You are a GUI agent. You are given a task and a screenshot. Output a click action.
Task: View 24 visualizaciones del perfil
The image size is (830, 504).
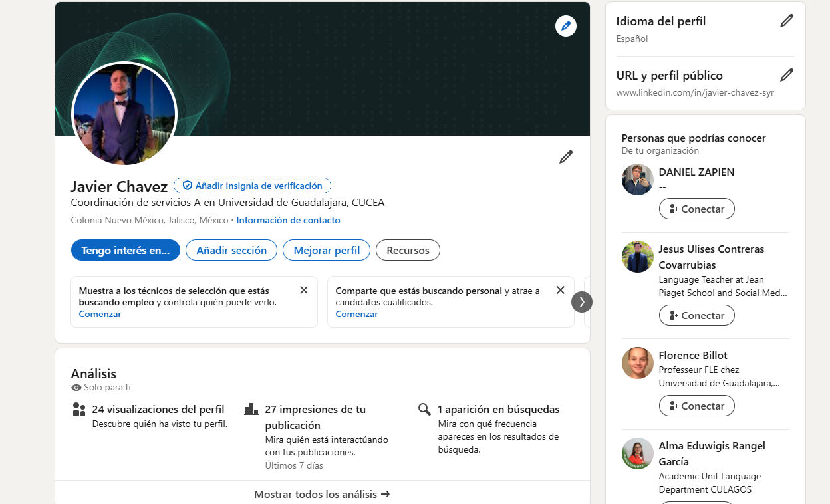(158, 409)
